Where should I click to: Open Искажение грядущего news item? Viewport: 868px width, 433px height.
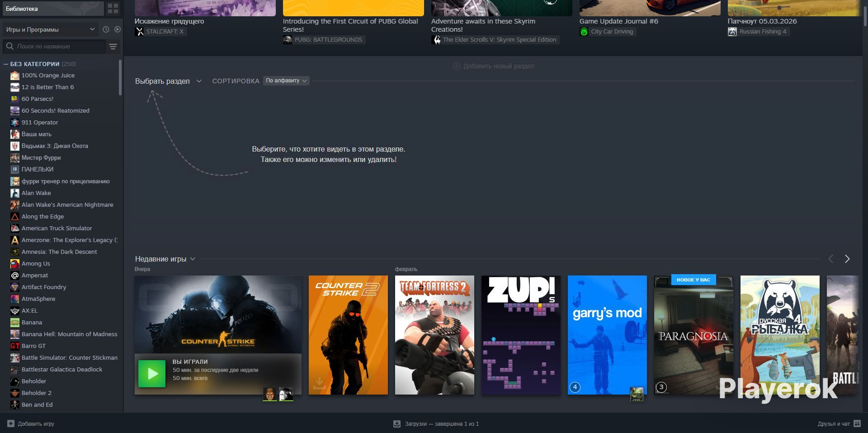tap(169, 21)
